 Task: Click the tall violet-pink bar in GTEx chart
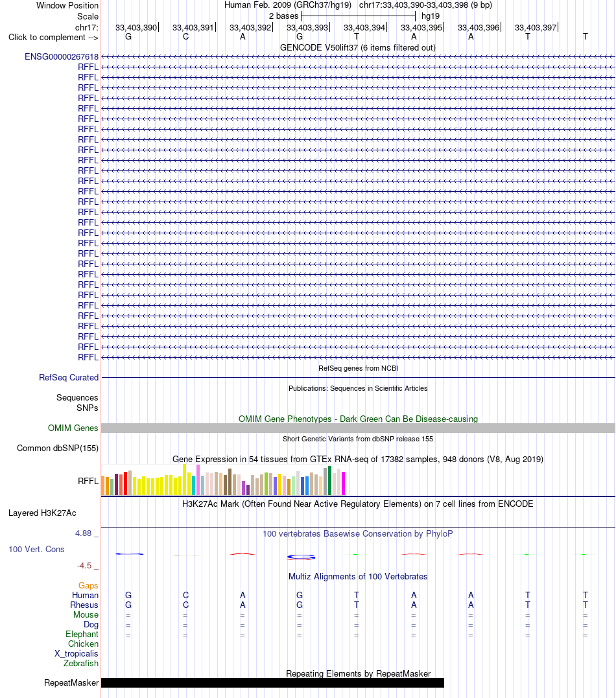[x=198, y=480]
